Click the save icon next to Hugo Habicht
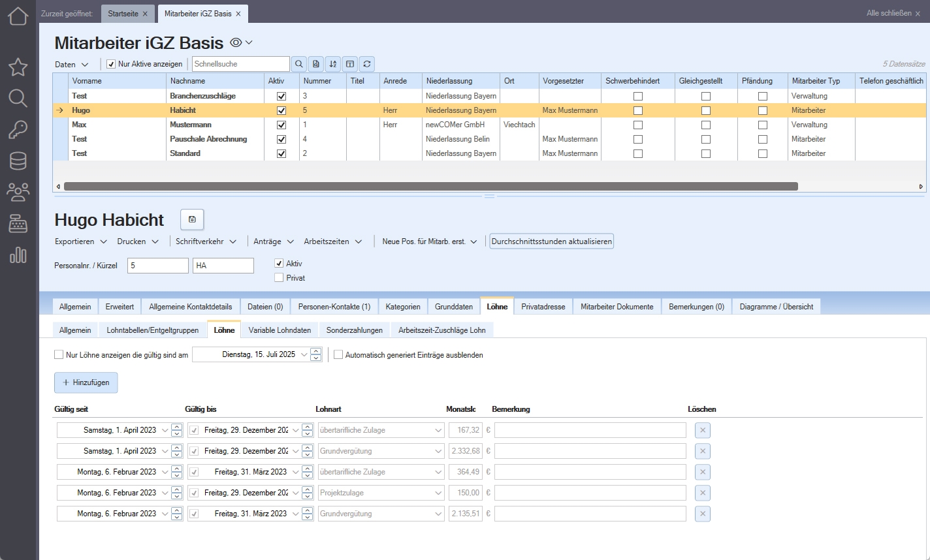The height and width of the screenshot is (560, 930). point(192,219)
